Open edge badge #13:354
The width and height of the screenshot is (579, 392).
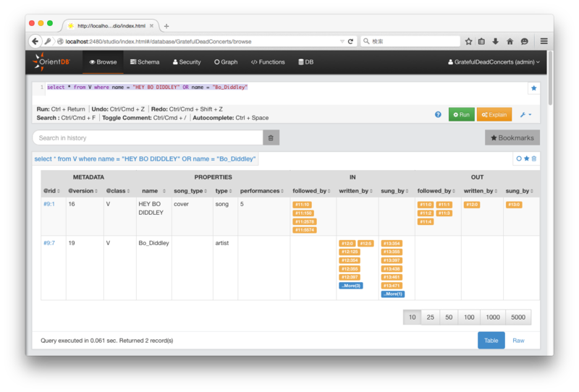coord(392,243)
